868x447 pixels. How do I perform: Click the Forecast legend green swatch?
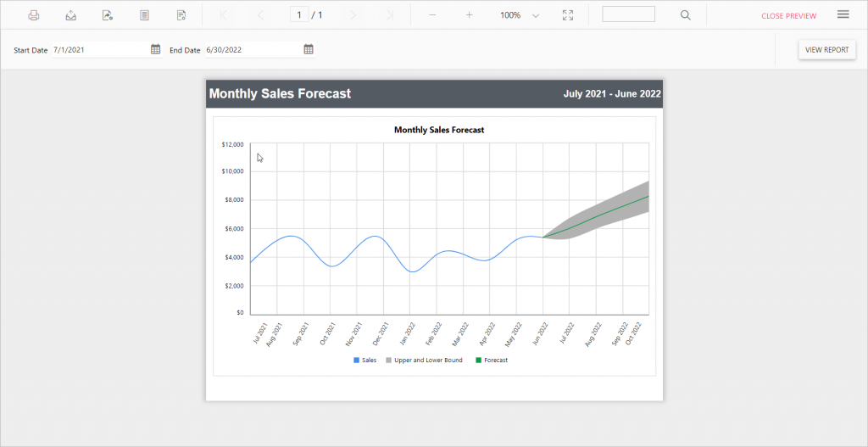click(x=478, y=360)
